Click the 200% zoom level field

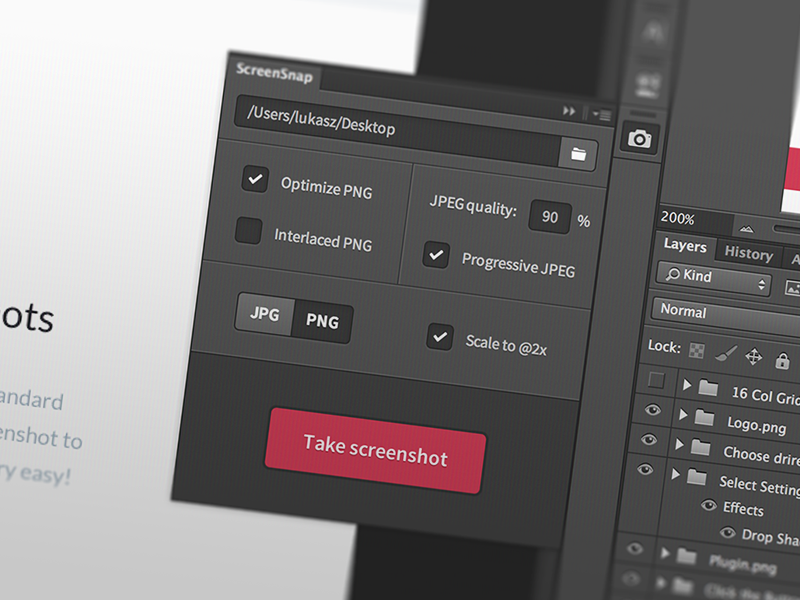click(695, 221)
